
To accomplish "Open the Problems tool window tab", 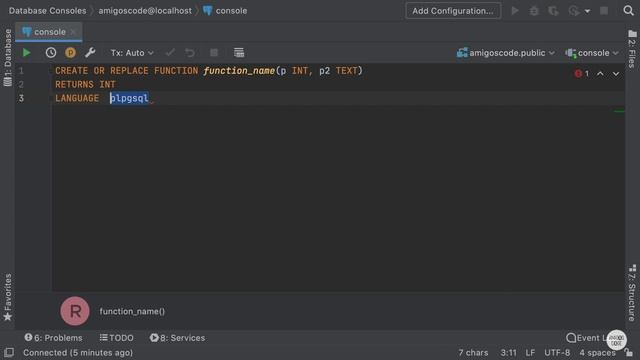I will 53,338.
